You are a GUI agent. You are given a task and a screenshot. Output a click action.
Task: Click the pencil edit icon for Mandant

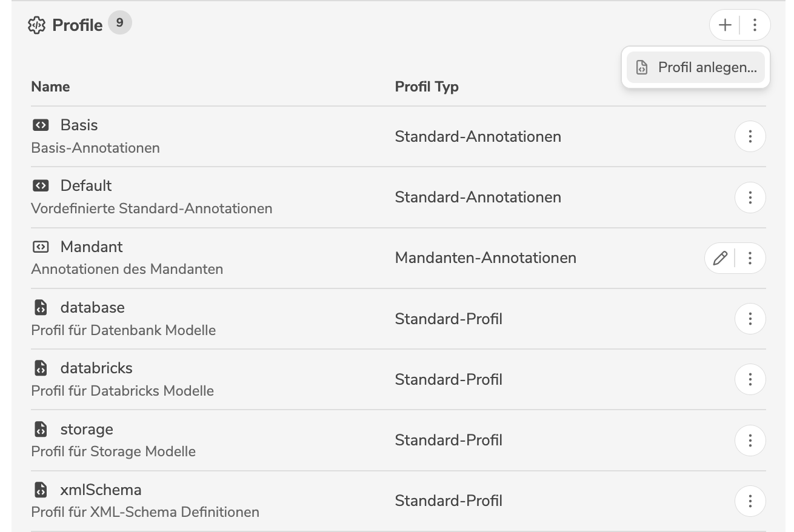pos(720,259)
